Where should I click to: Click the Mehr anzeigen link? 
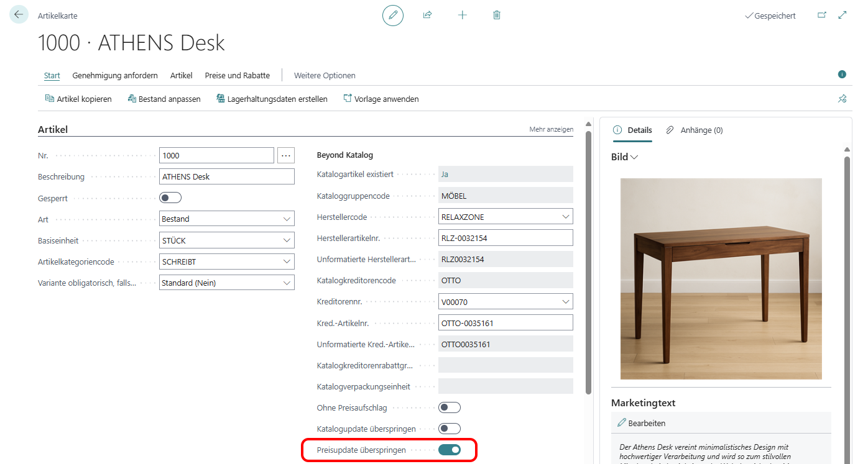pyautogui.click(x=551, y=129)
